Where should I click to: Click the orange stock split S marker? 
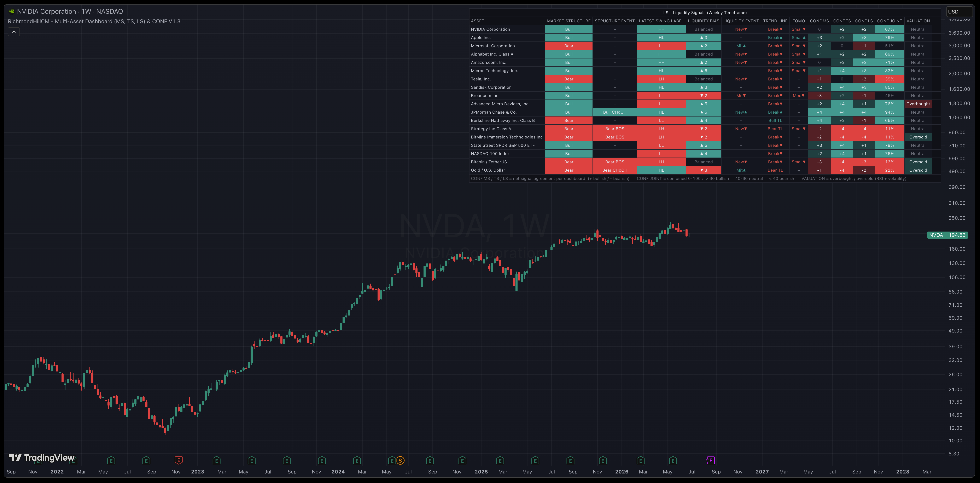pyautogui.click(x=400, y=461)
